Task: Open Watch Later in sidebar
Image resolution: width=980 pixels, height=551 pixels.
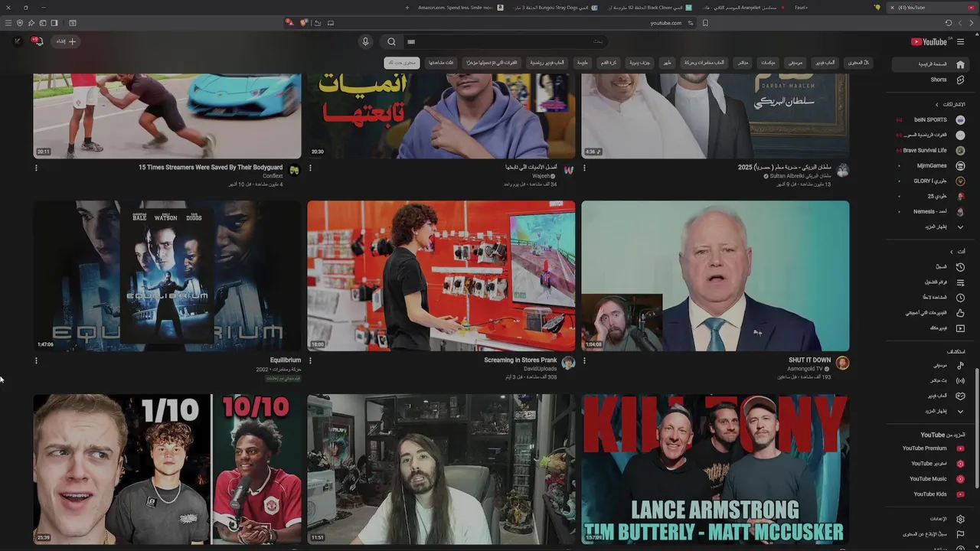Action: 929,298
